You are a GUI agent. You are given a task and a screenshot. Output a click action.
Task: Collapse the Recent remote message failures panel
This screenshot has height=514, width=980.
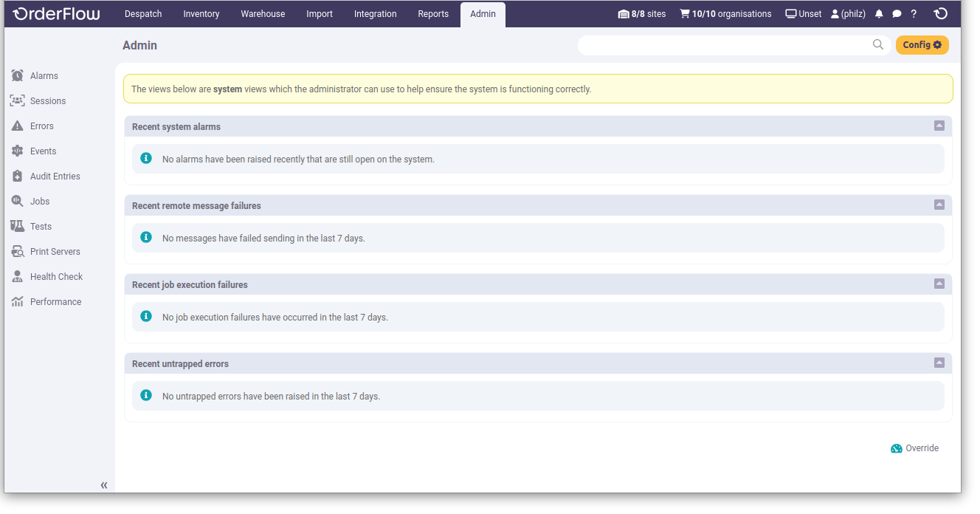point(939,205)
